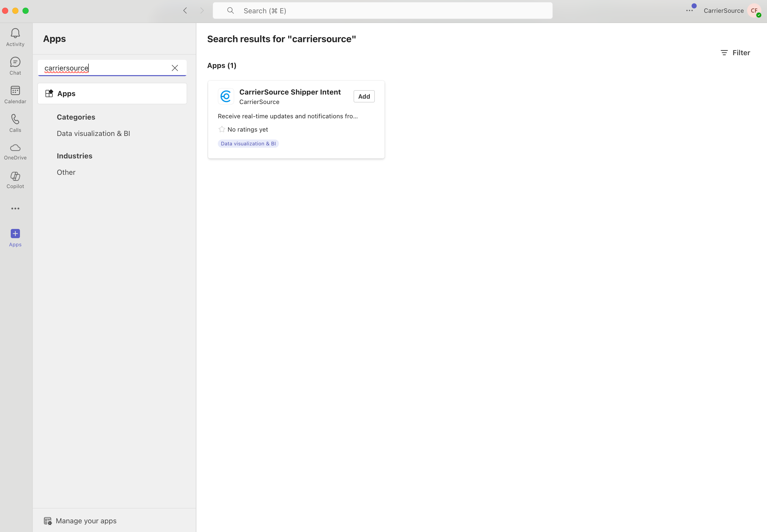Click the CarrierSource account name

[724, 11]
